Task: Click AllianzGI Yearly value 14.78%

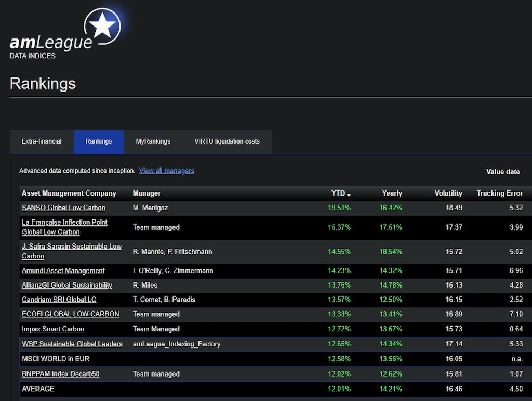Action: (391, 285)
